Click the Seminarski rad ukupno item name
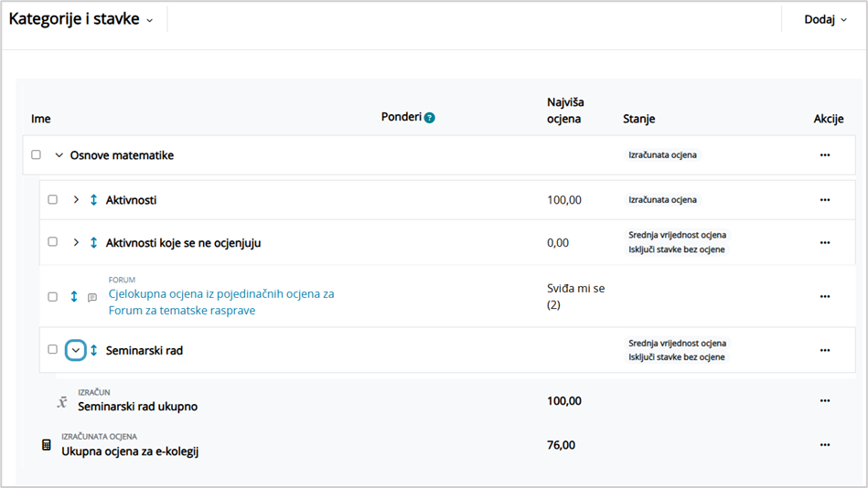The height and width of the screenshot is (488, 868). pos(137,407)
